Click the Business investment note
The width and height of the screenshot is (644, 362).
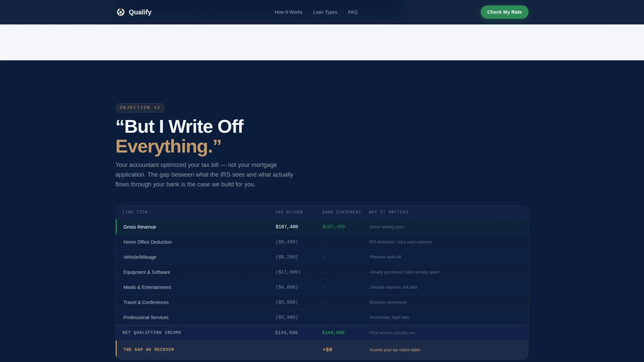coord(388,302)
